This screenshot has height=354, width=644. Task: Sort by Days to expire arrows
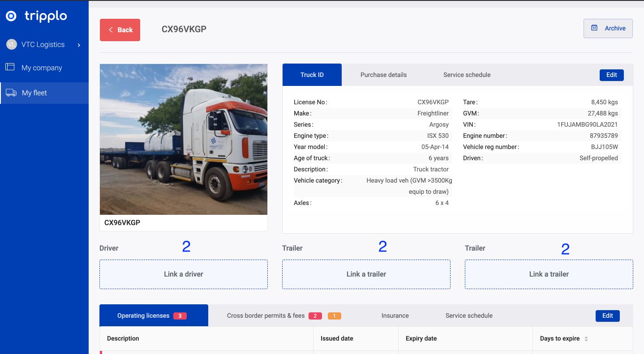pyautogui.click(x=586, y=339)
